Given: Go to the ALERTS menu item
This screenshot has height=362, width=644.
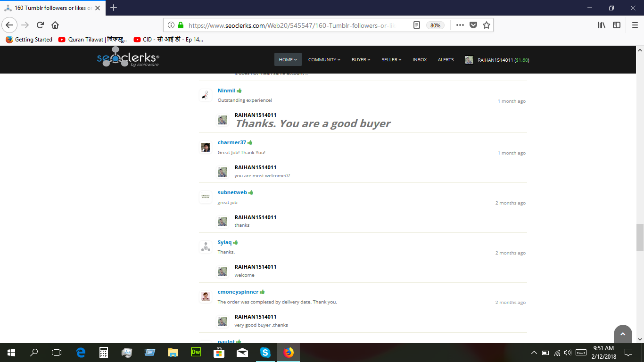Looking at the screenshot, I should tap(446, 59).
